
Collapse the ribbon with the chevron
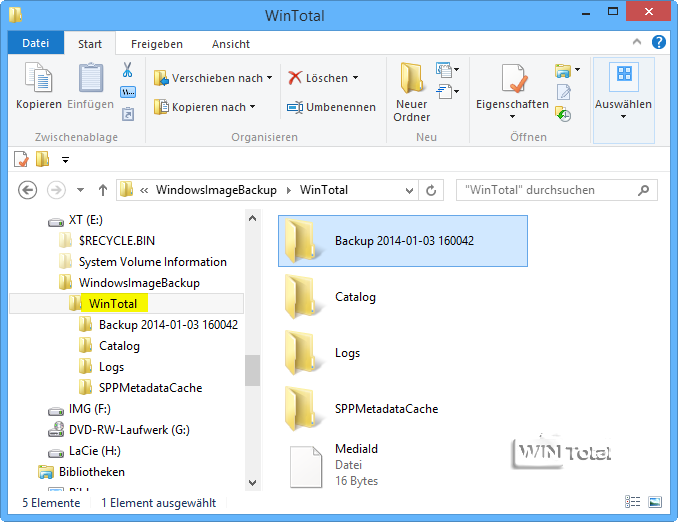pyautogui.click(x=637, y=42)
